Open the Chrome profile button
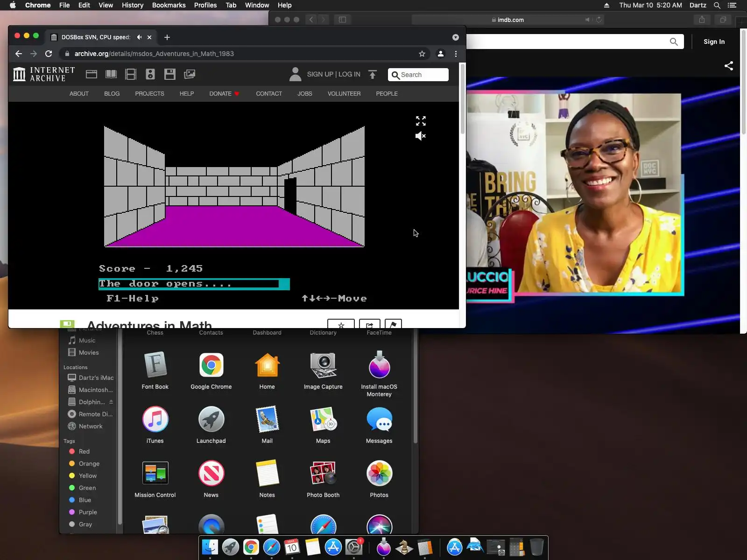 [x=440, y=54]
